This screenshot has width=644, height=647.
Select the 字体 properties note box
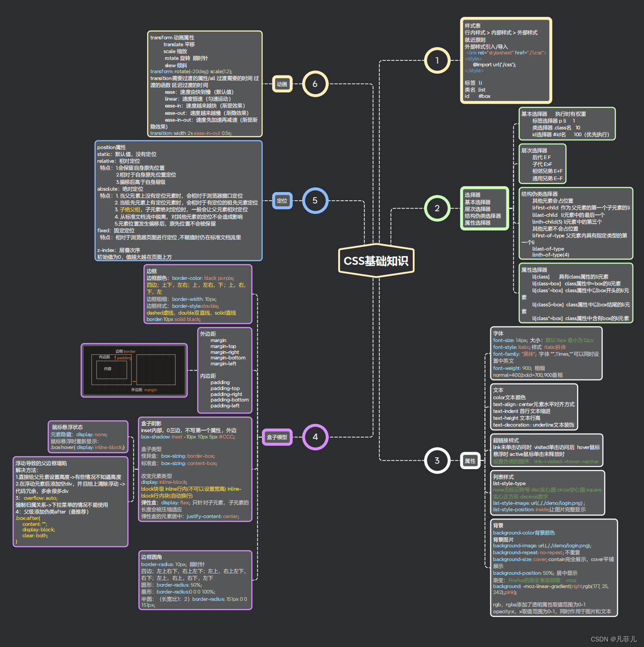(x=546, y=353)
